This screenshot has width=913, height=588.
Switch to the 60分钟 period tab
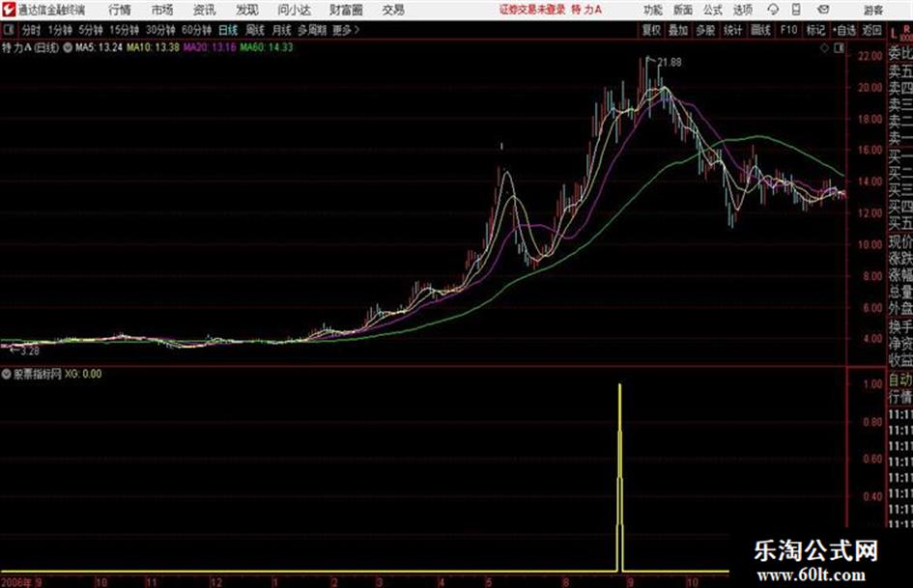[x=197, y=30]
